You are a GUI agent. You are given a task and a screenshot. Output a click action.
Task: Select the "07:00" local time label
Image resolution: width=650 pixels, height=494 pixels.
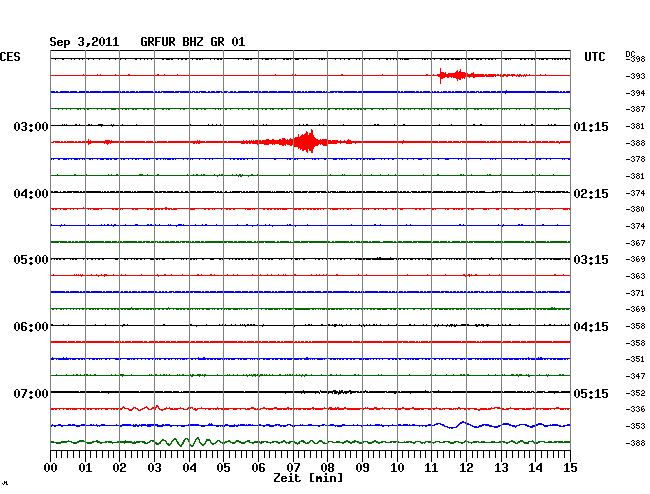(x=31, y=393)
